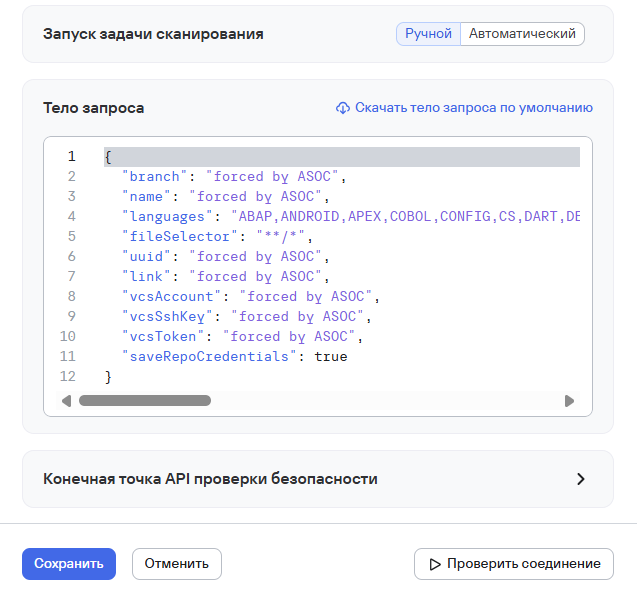Click the right scroll arrow in the editor
637x601 pixels.
click(569, 401)
